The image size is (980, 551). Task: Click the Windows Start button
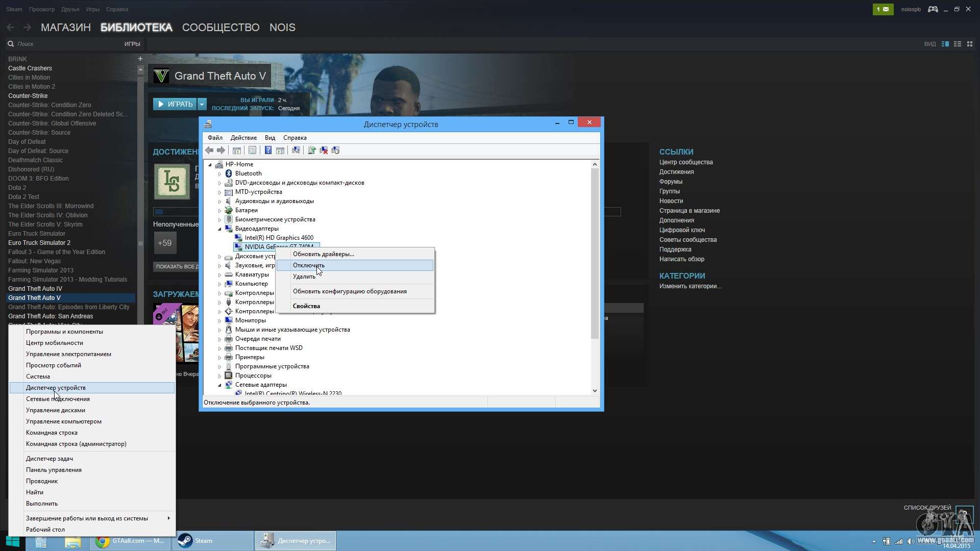12,541
